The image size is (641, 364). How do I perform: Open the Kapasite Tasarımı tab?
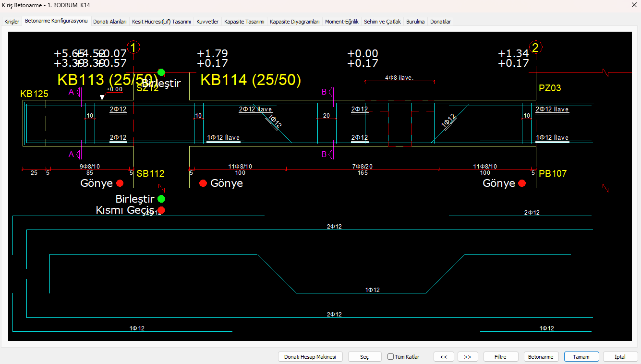point(244,22)
